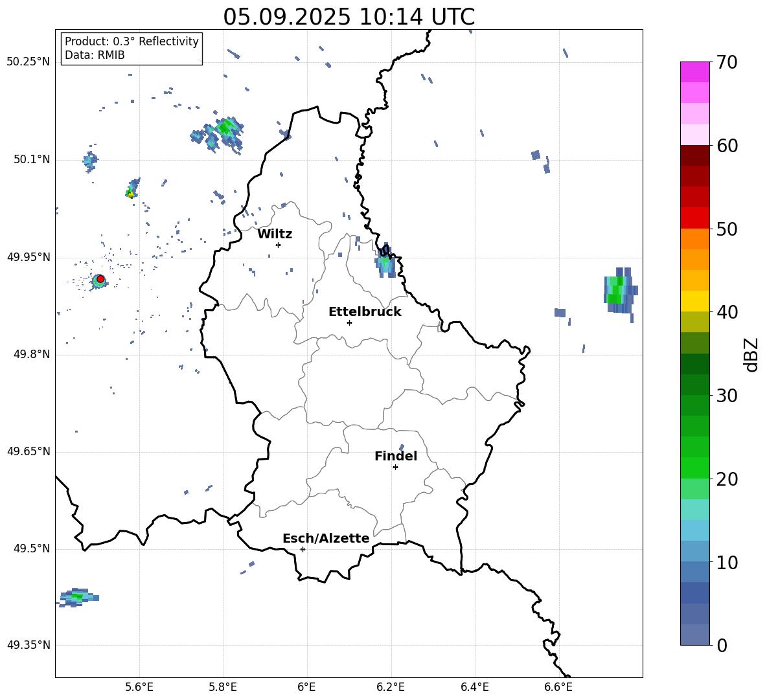767x700 pixels.
Task: Click the 5.8°E longitude label
Action: coord(223,687)
